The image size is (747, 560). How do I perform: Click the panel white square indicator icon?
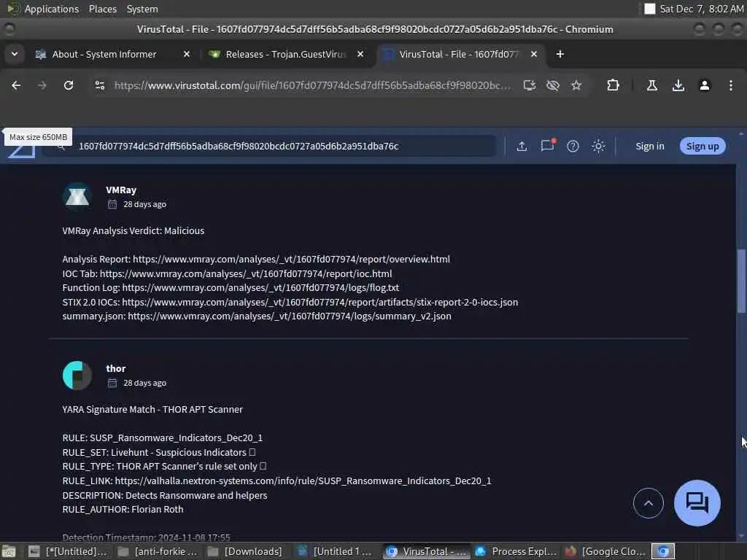(x=649, y=9)
